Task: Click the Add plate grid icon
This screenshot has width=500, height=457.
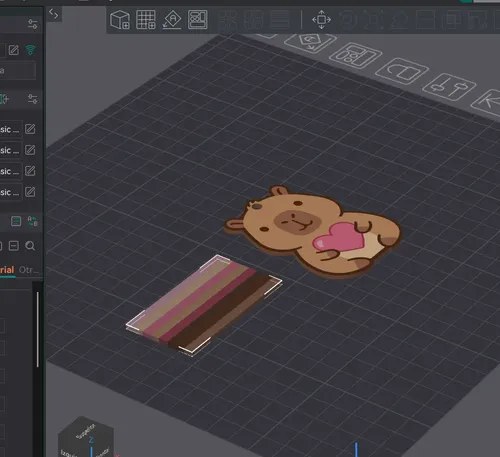Action: pos(146,20)
